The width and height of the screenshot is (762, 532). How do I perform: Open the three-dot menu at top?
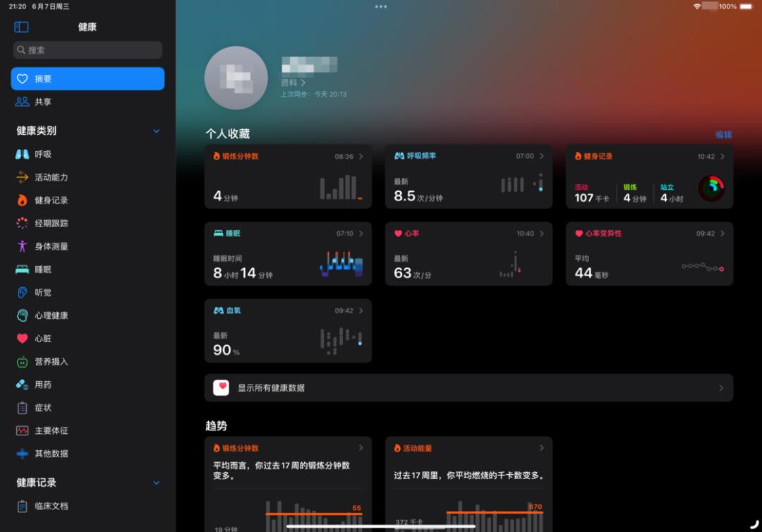(381, 7)
